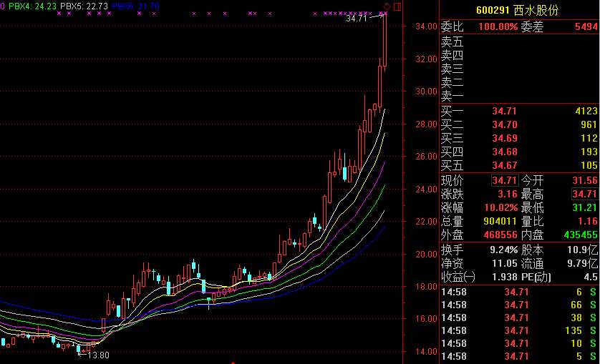Select stock title 600291 西水股份
This screenshot has width=600, height=364.
(x=518, y=10)
